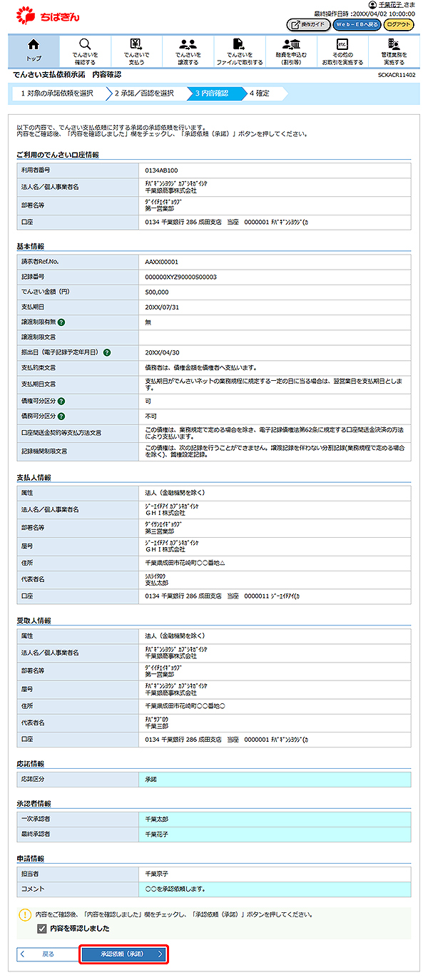Click the 支払人情報 section heading

[x=34, y=477]
